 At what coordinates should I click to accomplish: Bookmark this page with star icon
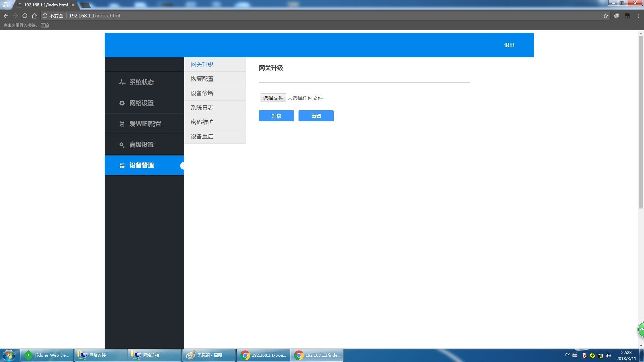pyautogui.click(x=606, y=16)
